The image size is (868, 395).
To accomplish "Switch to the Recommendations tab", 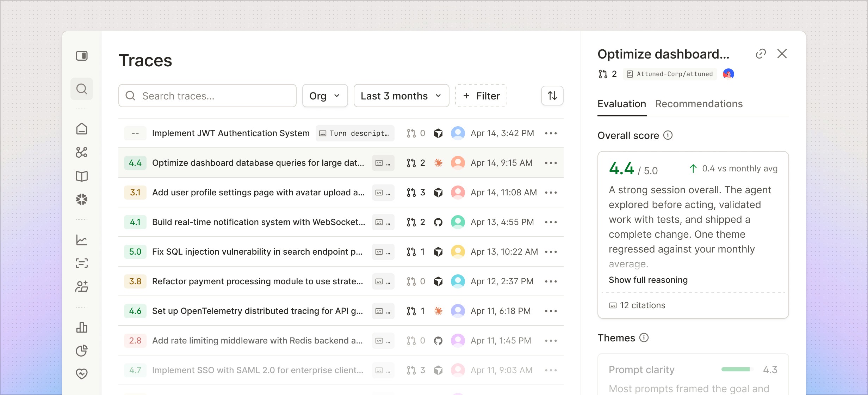I will (699, 104).
